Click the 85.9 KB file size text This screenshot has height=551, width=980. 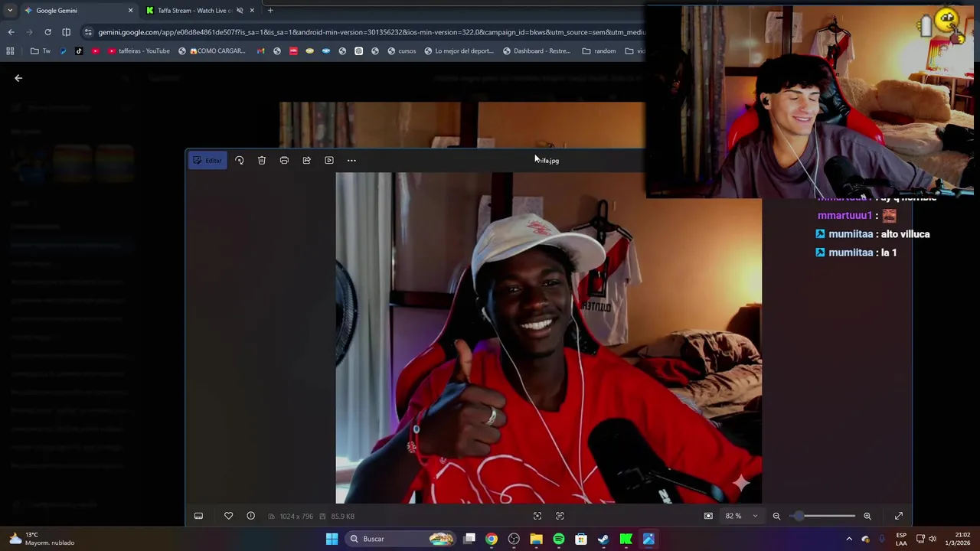click(x=342, y=517)
